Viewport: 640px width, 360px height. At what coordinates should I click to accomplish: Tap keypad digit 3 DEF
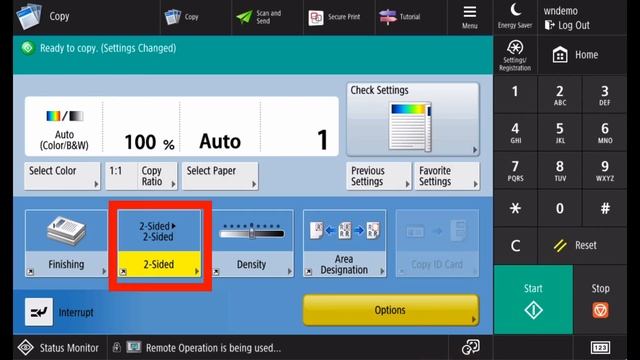click(604, 94)
